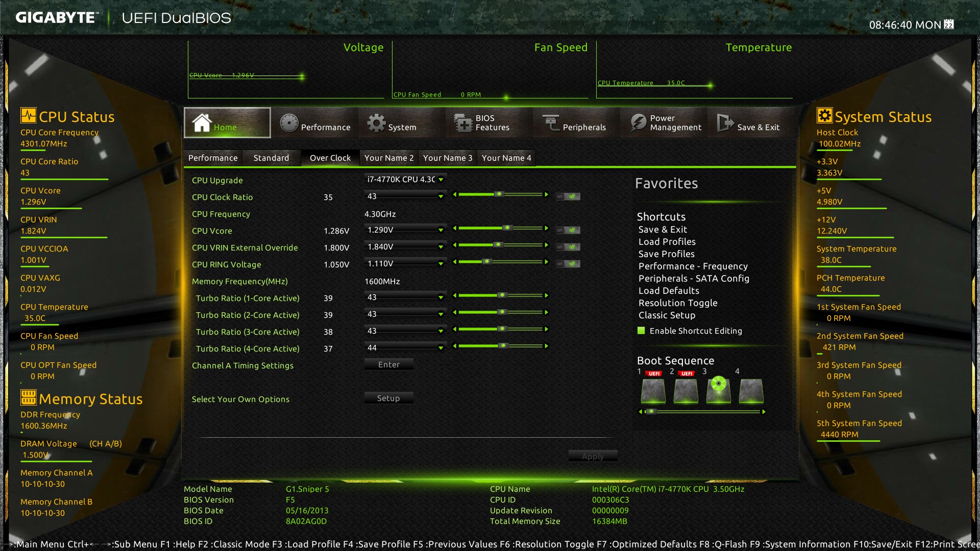The width and height of the screenshot is (980, 551).
Task: Toggle CPU Vcore on/off switch
Action: (x=568, y=231)
